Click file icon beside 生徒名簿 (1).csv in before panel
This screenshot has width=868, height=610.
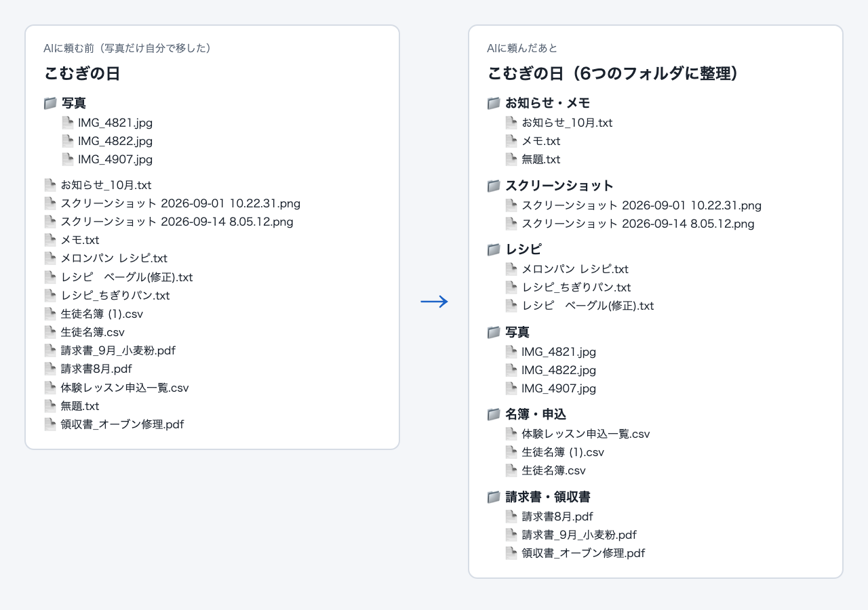click(50, 314)
